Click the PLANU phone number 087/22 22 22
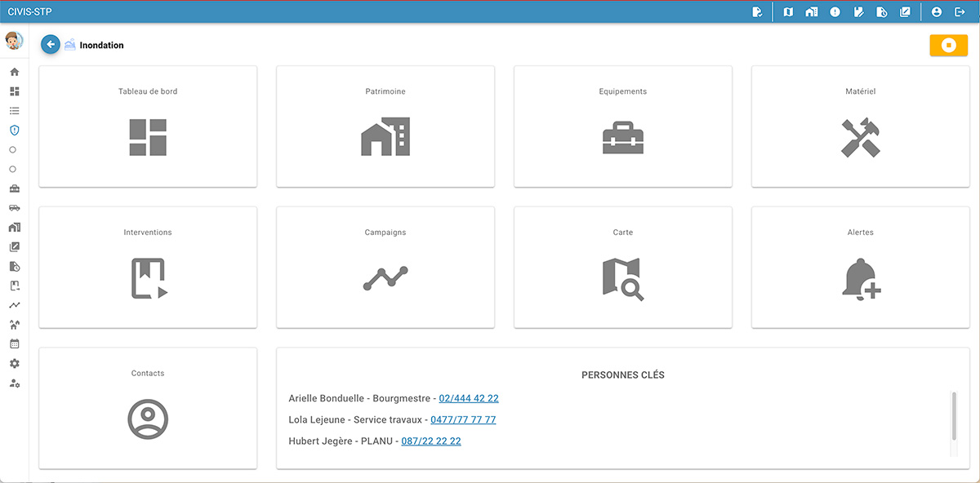 [431, 441]
